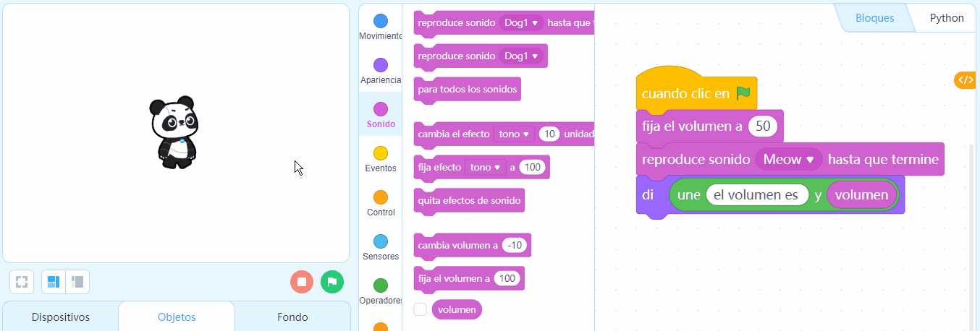
Task: Select the Movimiento block category
Action: coord(380,27)
